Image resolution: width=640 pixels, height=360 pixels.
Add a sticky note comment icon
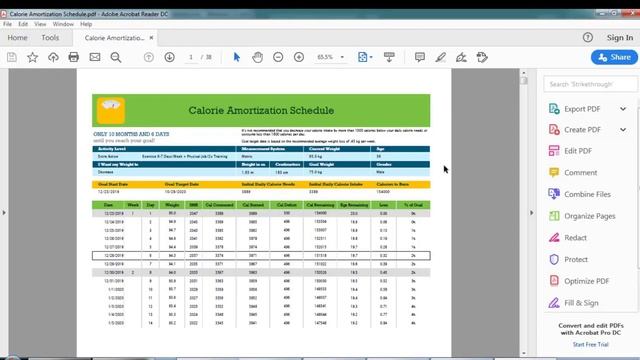420,57
